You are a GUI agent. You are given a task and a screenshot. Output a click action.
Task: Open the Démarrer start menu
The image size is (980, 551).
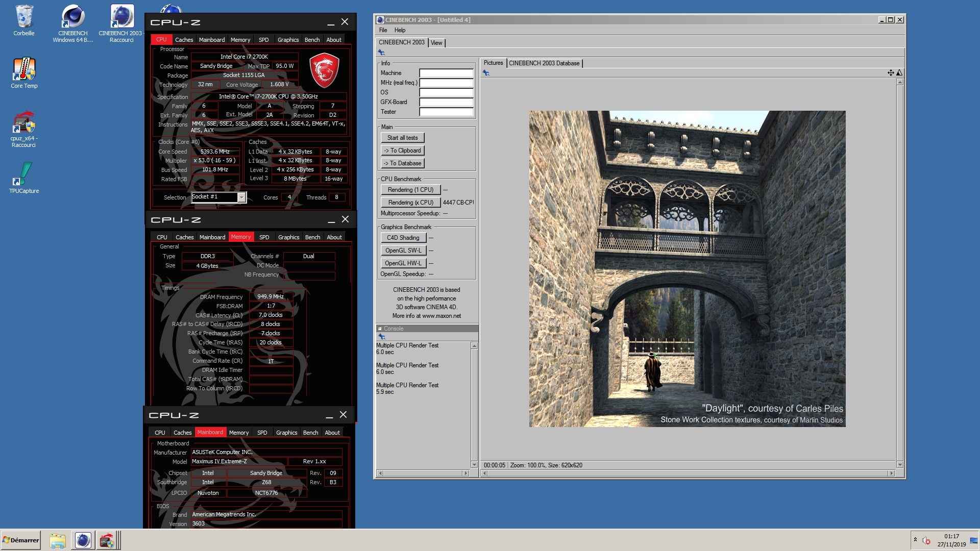pos(21,540)
